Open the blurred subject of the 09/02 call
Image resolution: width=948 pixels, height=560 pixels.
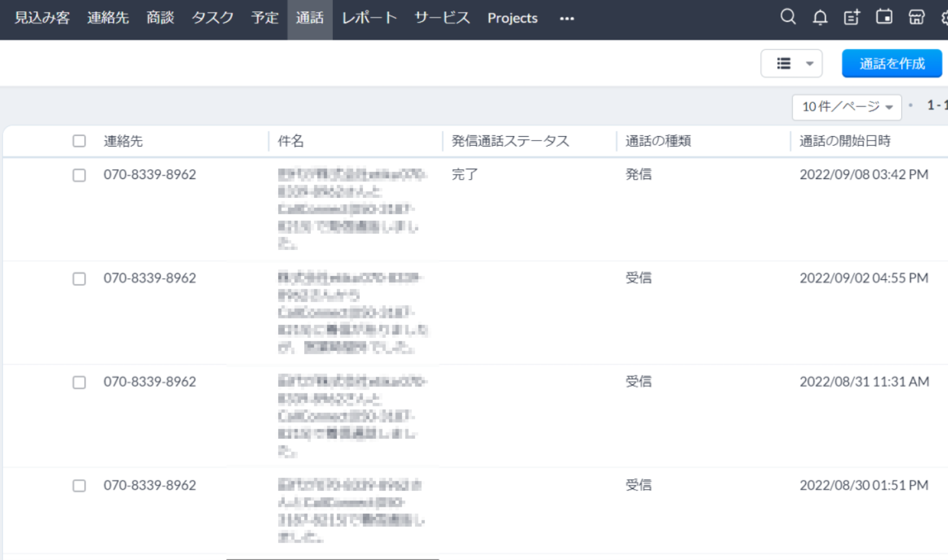coord(352,313)
